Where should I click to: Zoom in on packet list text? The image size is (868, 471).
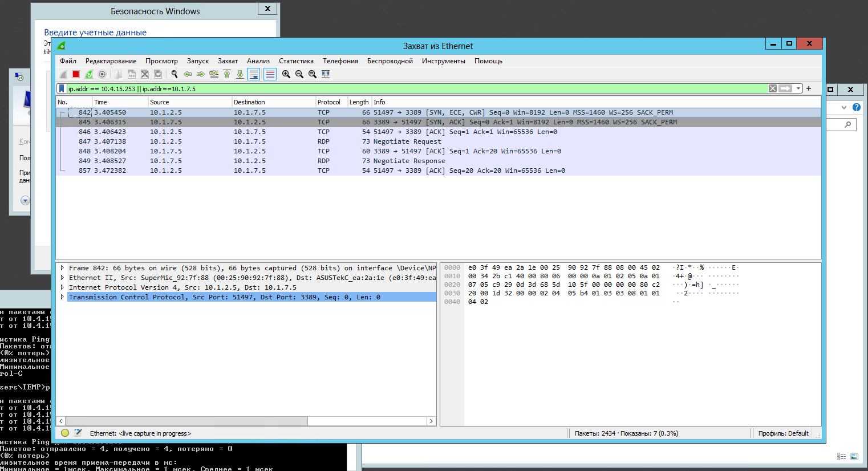286,74
